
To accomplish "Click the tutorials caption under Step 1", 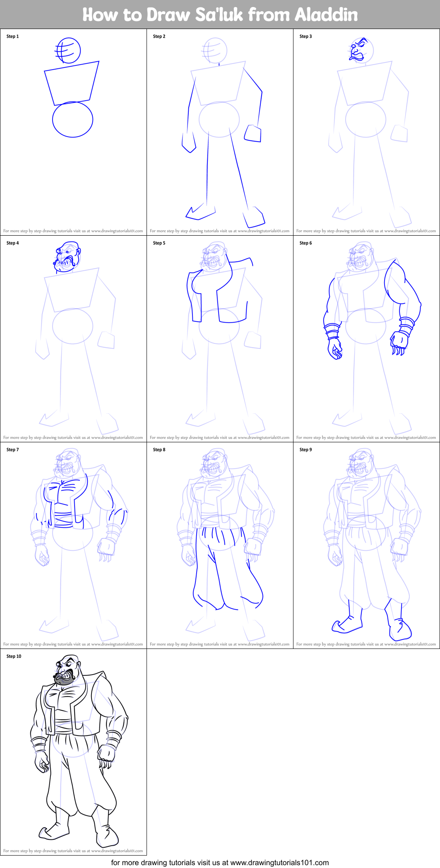I will point(73,231).
